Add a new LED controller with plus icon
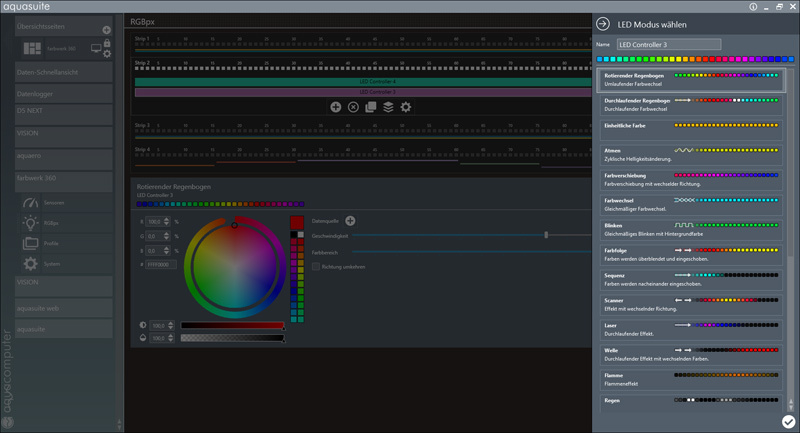800x433 pixels. (335, 107)
